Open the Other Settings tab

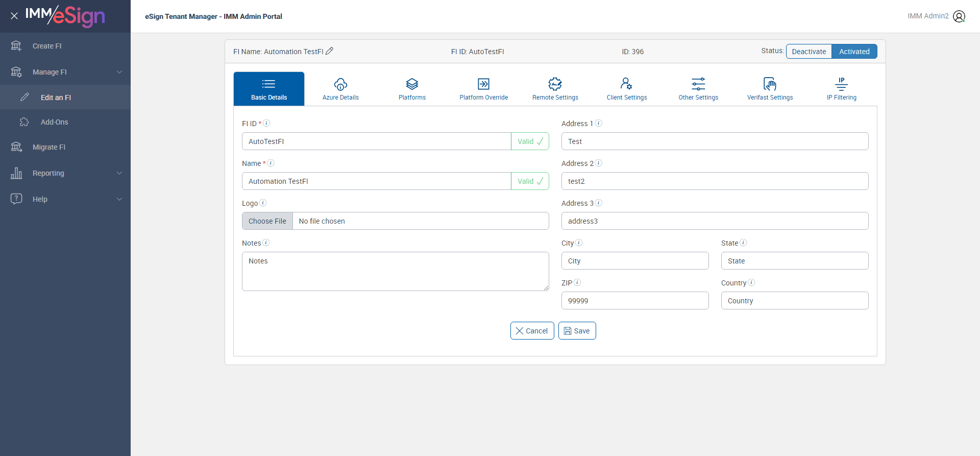click(698, 89)
